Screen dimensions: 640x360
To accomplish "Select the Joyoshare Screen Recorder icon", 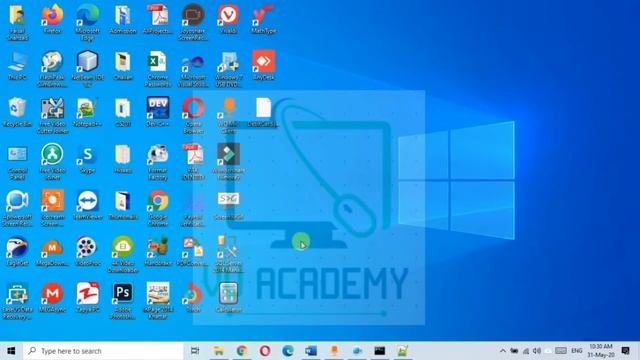I will coord(193,22).
